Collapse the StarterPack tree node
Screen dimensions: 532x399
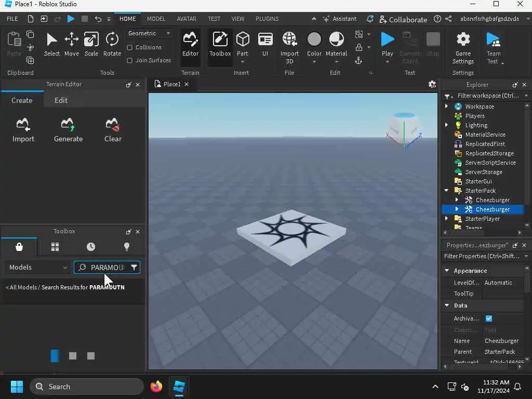(446, 190)
